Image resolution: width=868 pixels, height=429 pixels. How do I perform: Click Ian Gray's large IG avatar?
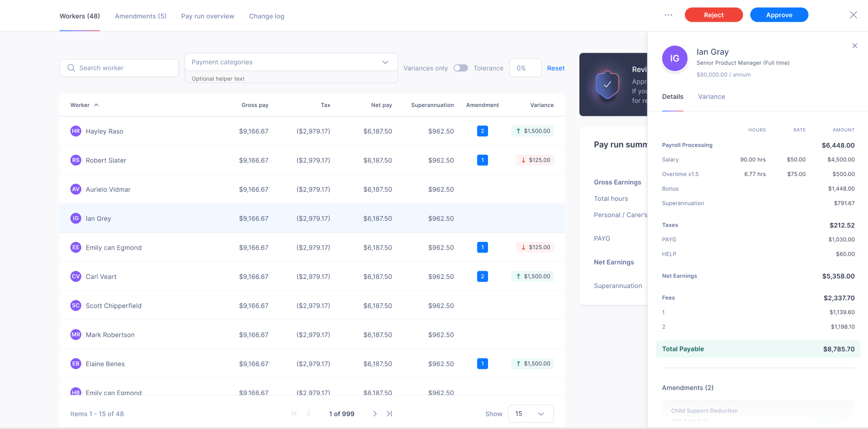[x=675, y=58]
